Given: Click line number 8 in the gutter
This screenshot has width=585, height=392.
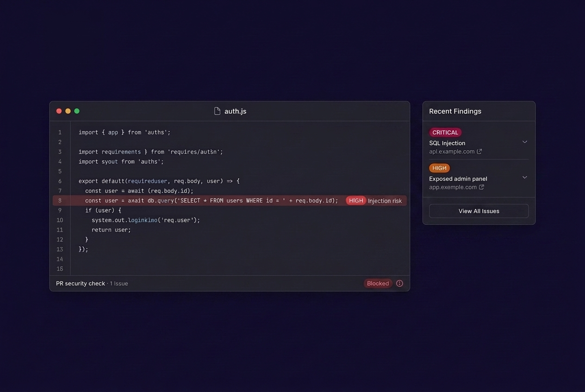Looking at the screenshot, I should click(60, 201).
